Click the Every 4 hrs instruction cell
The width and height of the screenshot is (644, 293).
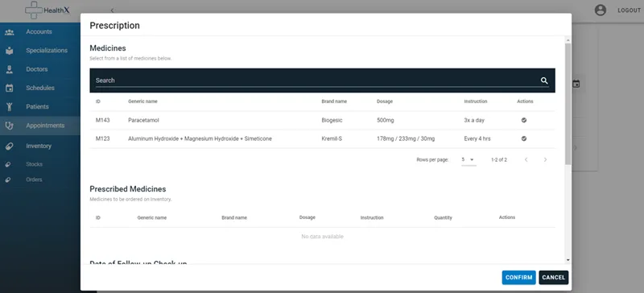point(477,139)
